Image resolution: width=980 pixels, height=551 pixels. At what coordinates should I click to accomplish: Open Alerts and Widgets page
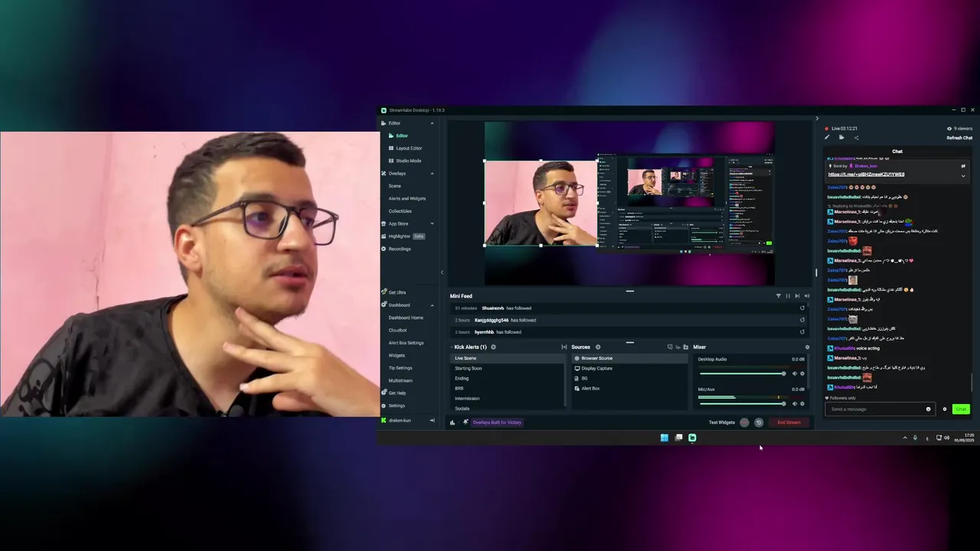click(407, 198)
